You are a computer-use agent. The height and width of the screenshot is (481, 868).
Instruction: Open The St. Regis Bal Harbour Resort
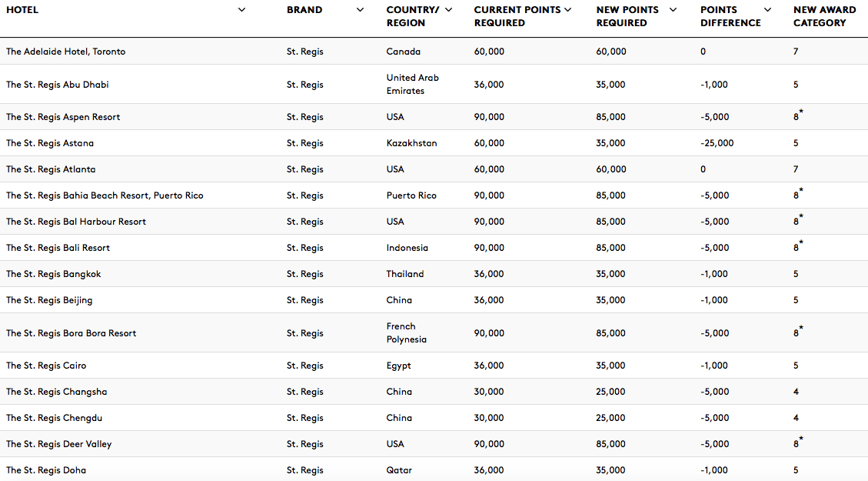(x=76, y=222)
